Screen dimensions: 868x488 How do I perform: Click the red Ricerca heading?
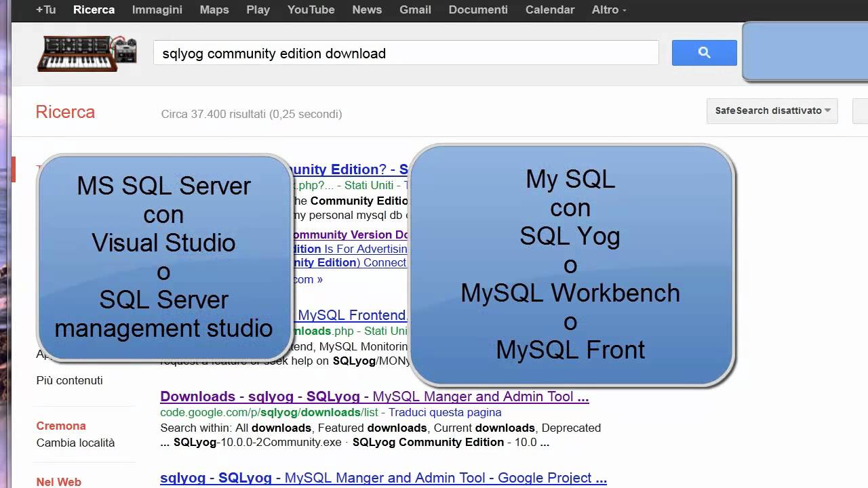tap(65, 112)
